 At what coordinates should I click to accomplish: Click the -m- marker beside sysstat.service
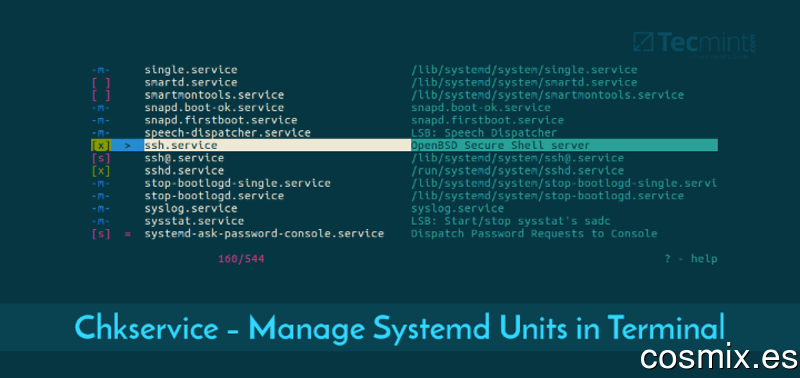(x=101, y=221)
